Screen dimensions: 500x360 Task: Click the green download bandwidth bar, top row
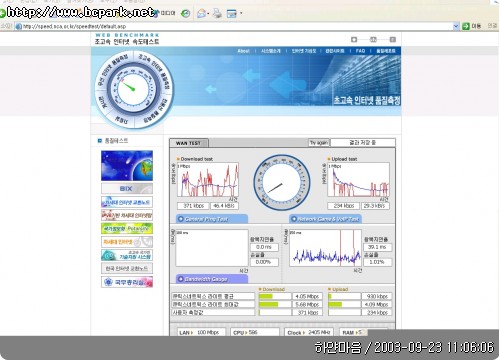point(266,296)
